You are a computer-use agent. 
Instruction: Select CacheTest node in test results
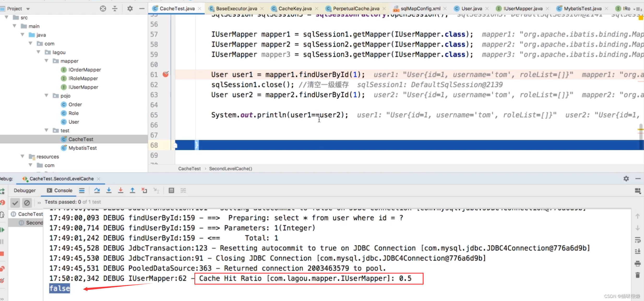point(27,214)
